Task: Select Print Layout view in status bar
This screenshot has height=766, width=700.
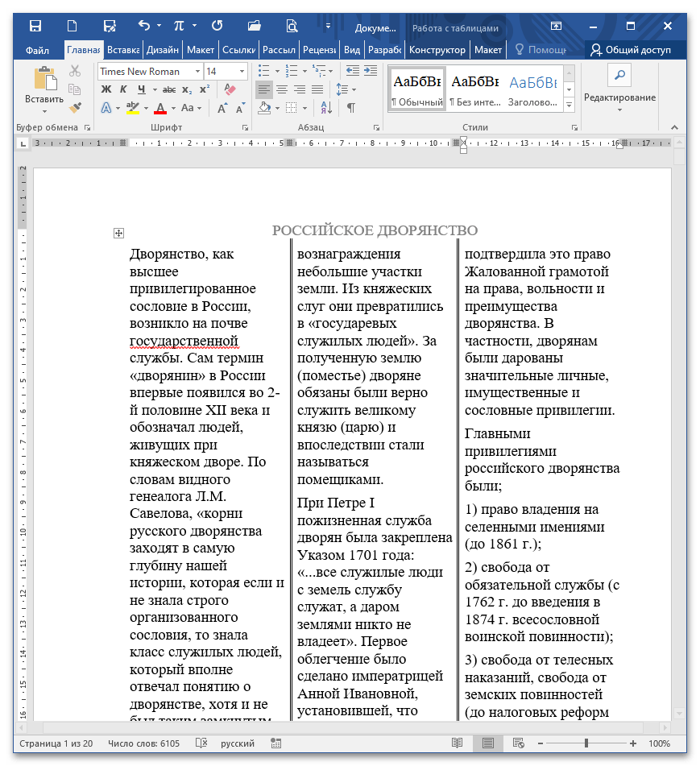Action: coord(487,743)
